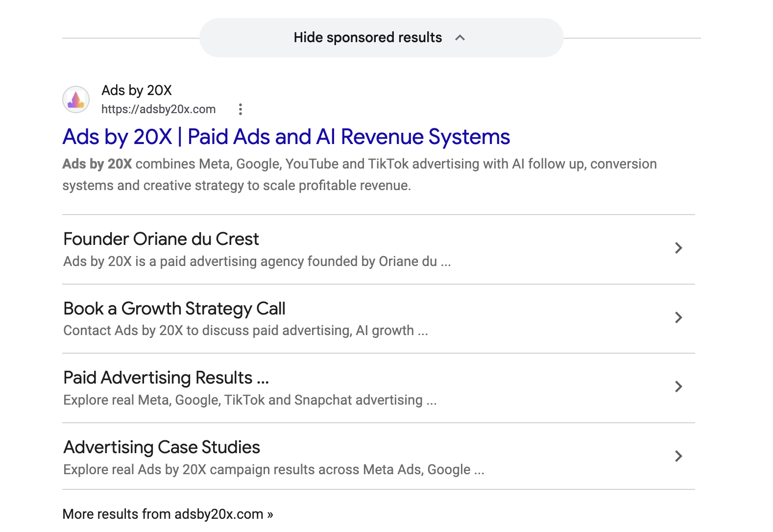Visit the Founder Oriane du Crest sitelink
773x532 pixels.
click(x=161, y=239)
